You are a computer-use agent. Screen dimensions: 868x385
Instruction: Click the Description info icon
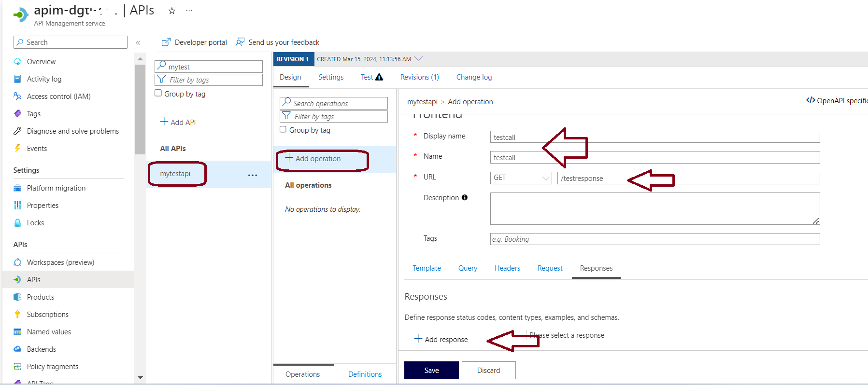[465, 197]
